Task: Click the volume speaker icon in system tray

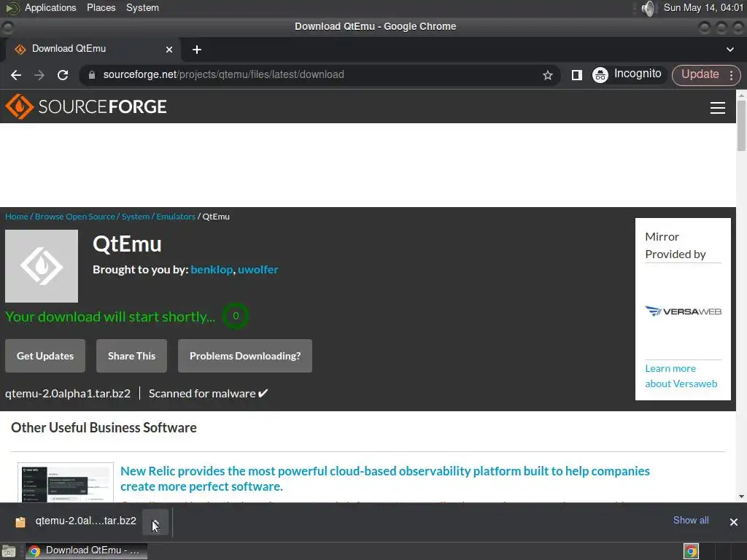Action: click(x=649, y=8)
